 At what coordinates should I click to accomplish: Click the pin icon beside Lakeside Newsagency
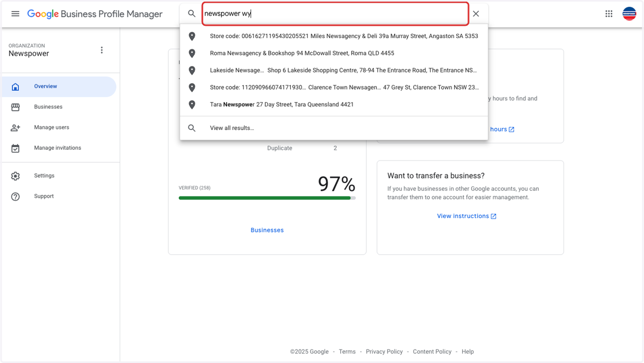click(192, 70)
